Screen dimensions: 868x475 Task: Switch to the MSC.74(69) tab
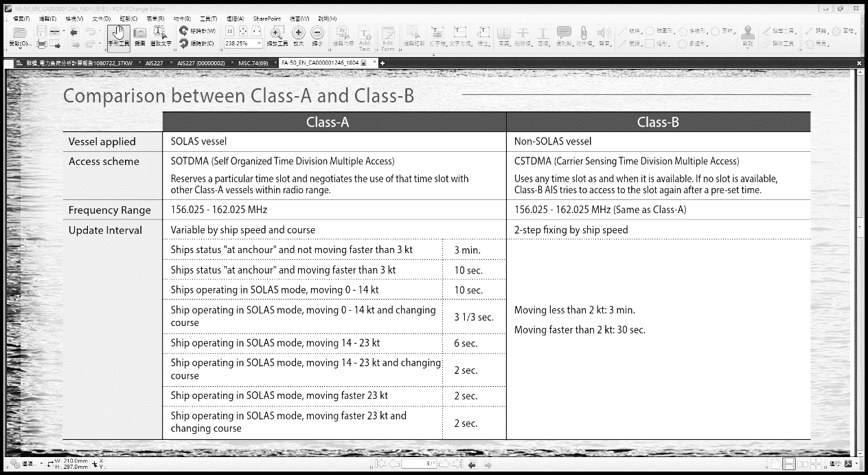253,63
